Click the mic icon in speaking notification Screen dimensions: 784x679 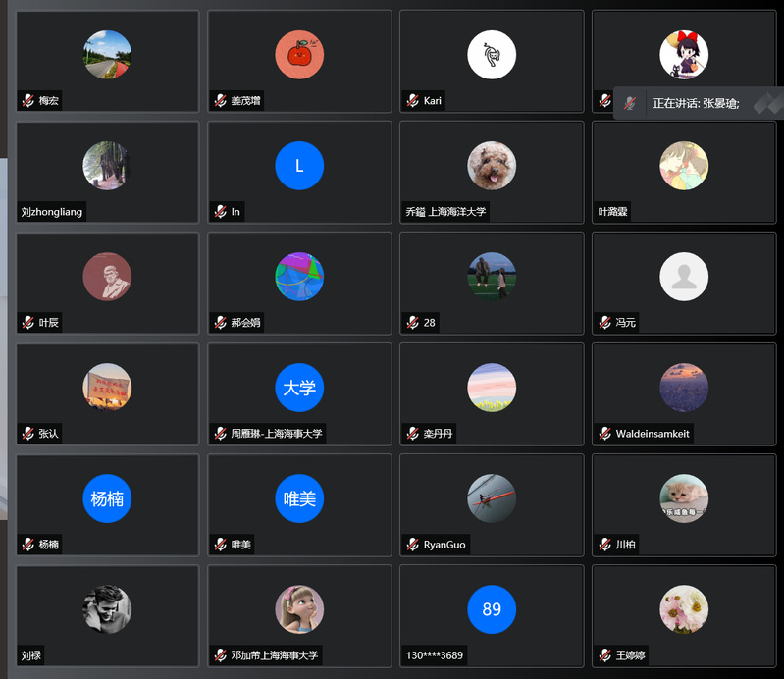(630, 103)
